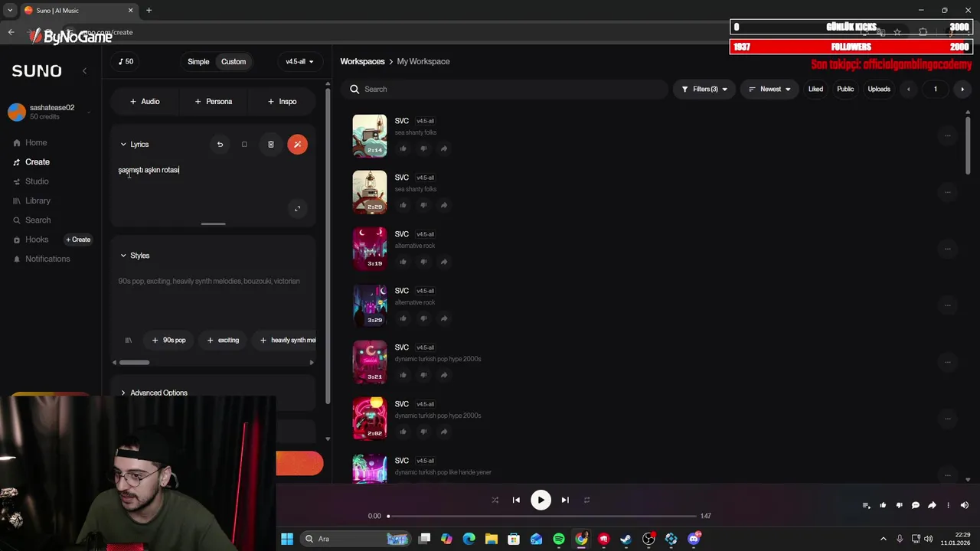Skip to next track in player
The image size is (980, 551).
point(565,500)
